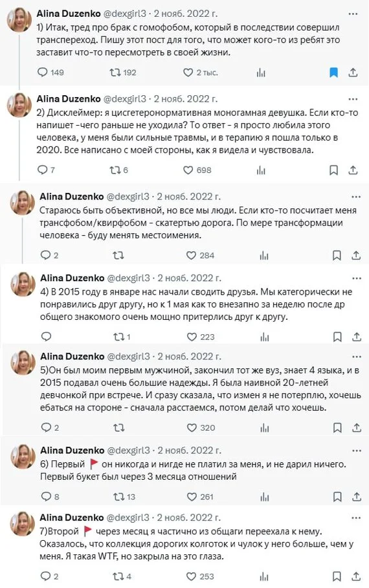Image resolution: width=369 pixels, height=588 pixels.
Task: Share the tweet about коллекция дорогих колготок
Action: point(356,576)
